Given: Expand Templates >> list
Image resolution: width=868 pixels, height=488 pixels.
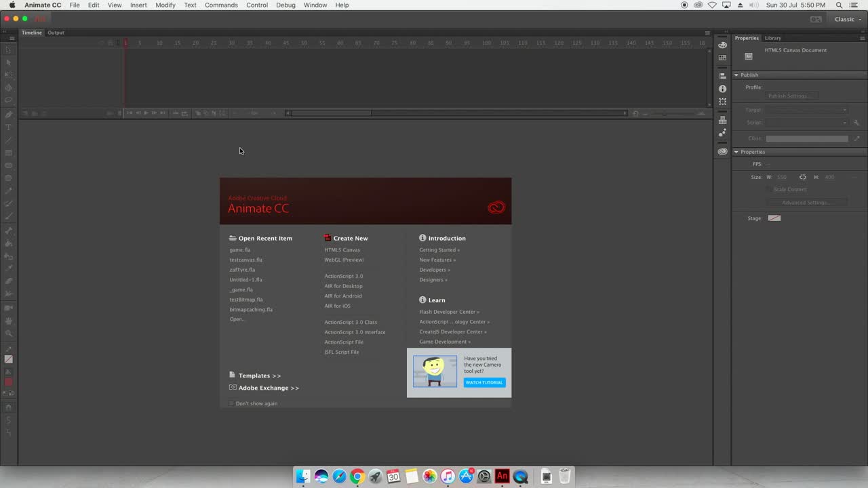Looking at the screenshot, I should [x=260, y=375].
